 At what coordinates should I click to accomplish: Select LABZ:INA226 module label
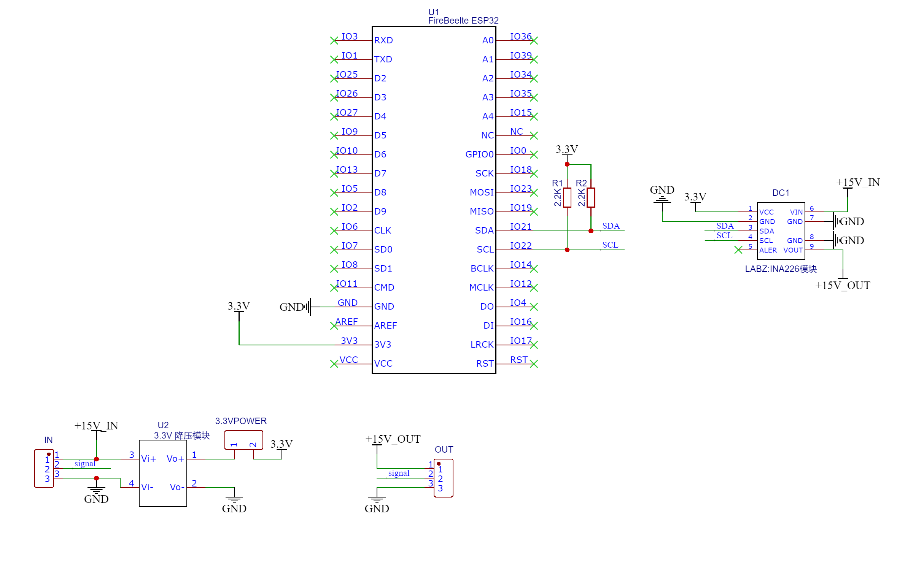[781, 269]
